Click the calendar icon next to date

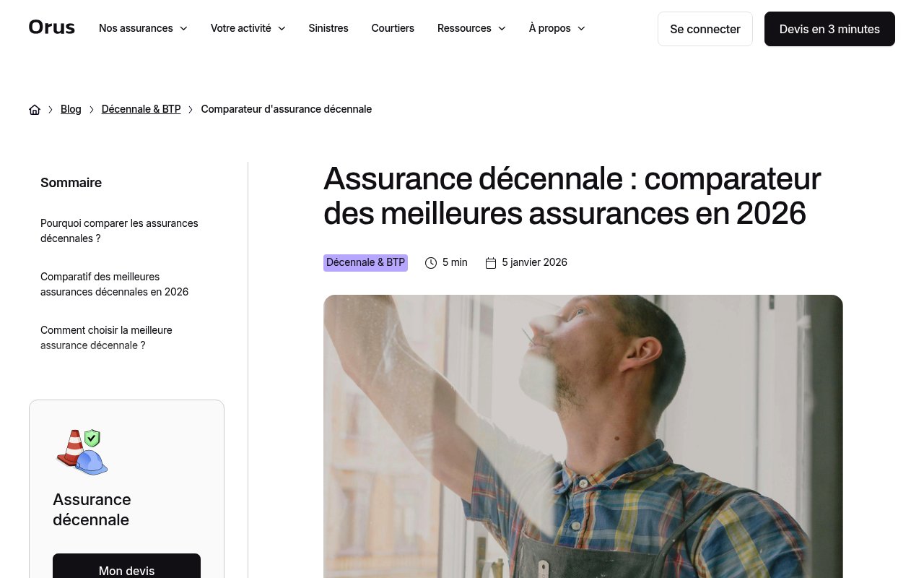[x=491, y=263]
